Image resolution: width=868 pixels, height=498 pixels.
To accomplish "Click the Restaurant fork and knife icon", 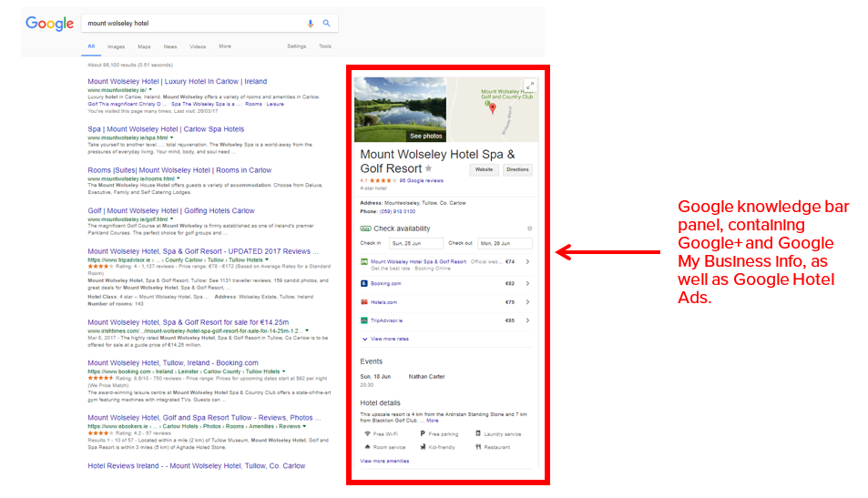I will (478, 446).
